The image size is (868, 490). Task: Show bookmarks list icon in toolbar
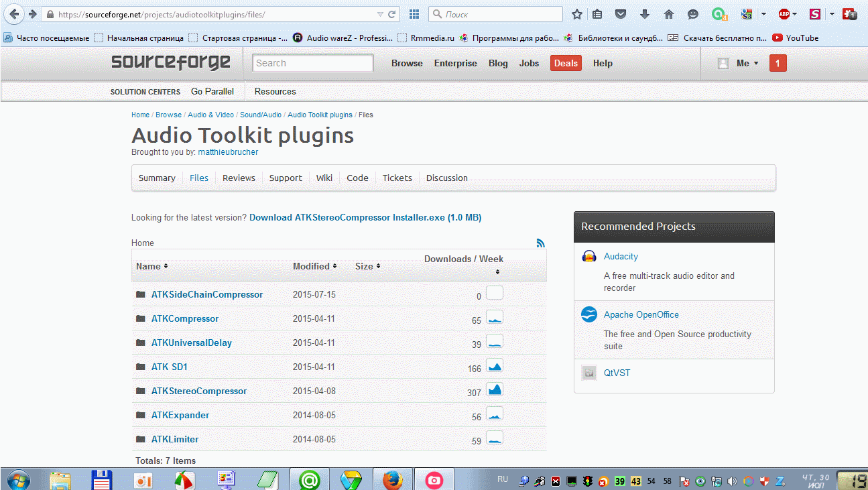(597, 14)
